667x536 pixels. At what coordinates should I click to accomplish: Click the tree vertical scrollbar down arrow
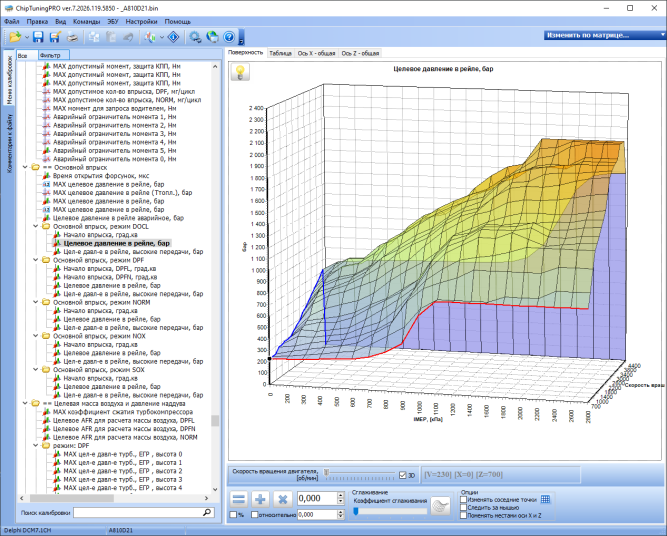(x=215, y=489)
